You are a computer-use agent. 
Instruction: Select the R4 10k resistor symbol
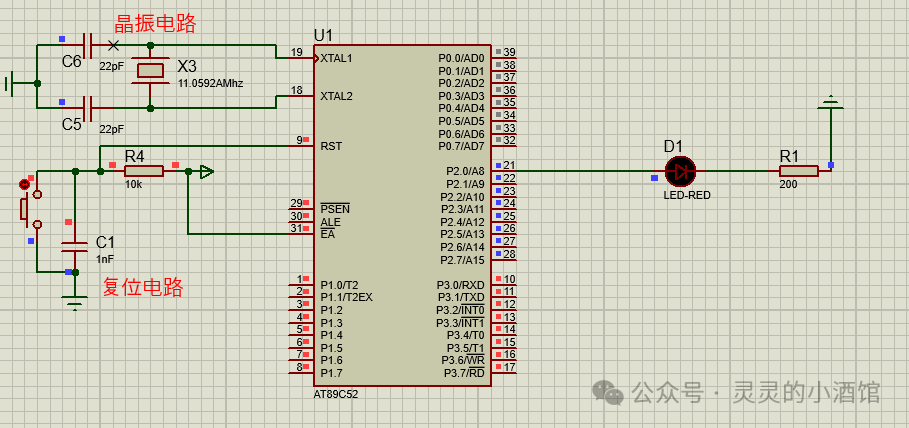[144, 171]
